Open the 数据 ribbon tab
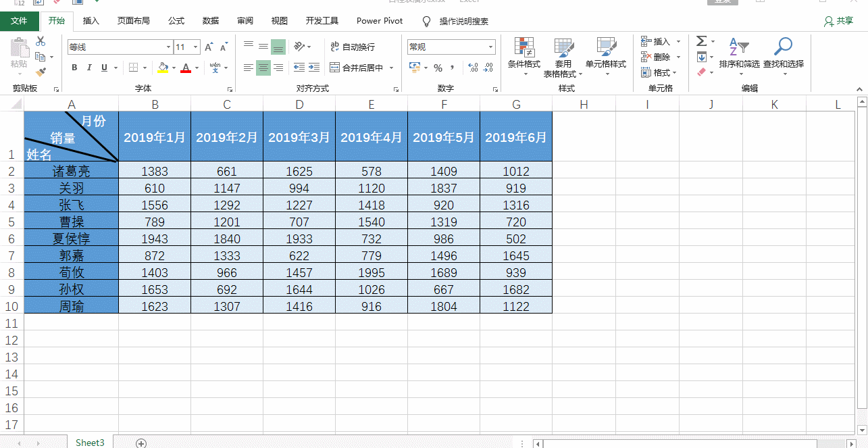Viewport: 868px width, 448px height. pyautogui.click(x=211, y=21)
